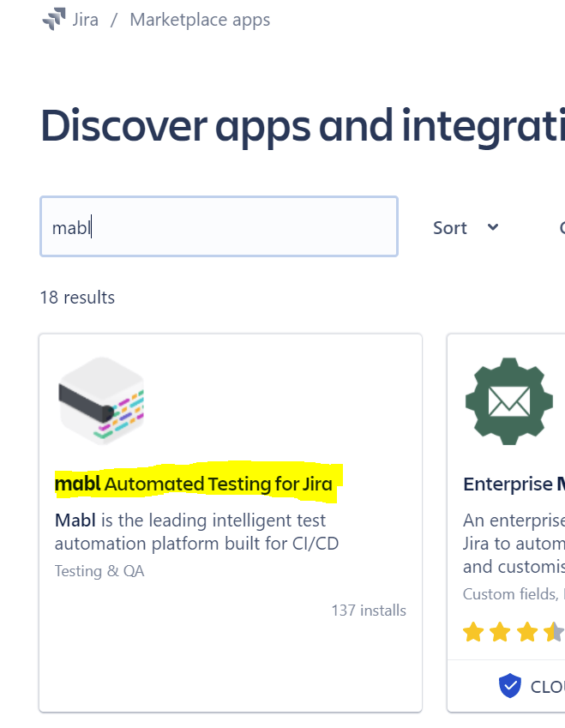Click the '18 results' count text
The image size is (565, 728).
point(77,298)
